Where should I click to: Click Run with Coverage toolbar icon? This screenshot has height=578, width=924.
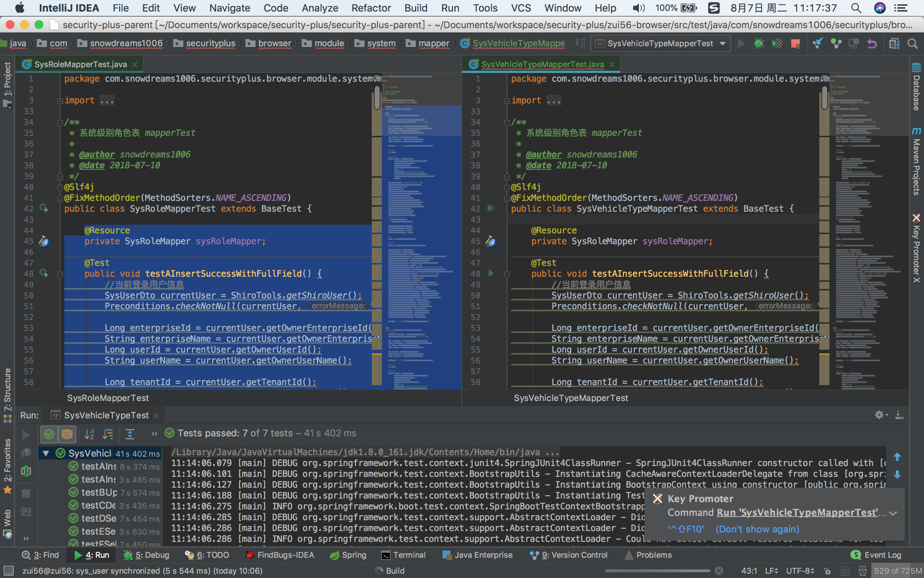[x=777, y=44]
